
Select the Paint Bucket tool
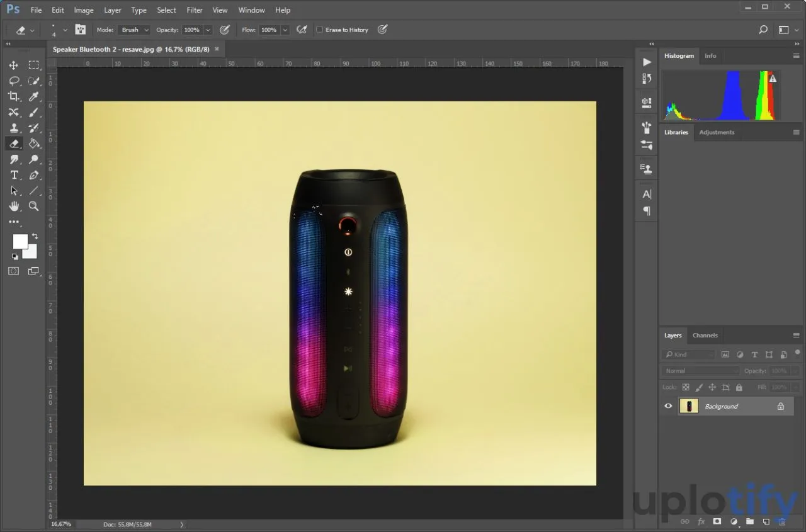[34, 144]
